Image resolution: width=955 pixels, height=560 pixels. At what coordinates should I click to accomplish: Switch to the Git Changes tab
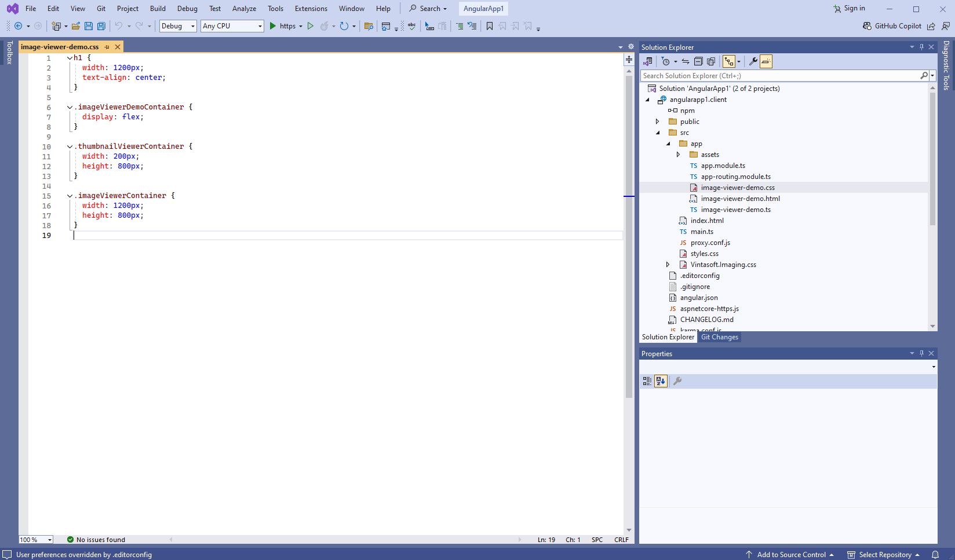point(719,337)
